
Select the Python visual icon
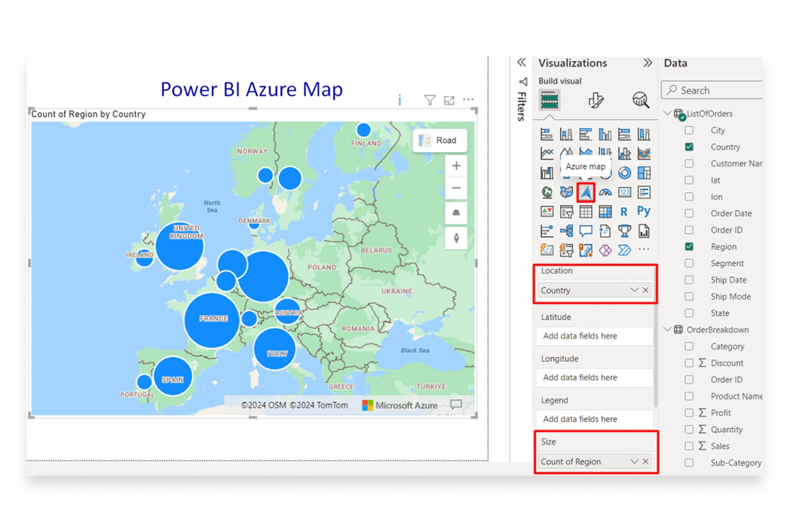[x=644, y=212]
